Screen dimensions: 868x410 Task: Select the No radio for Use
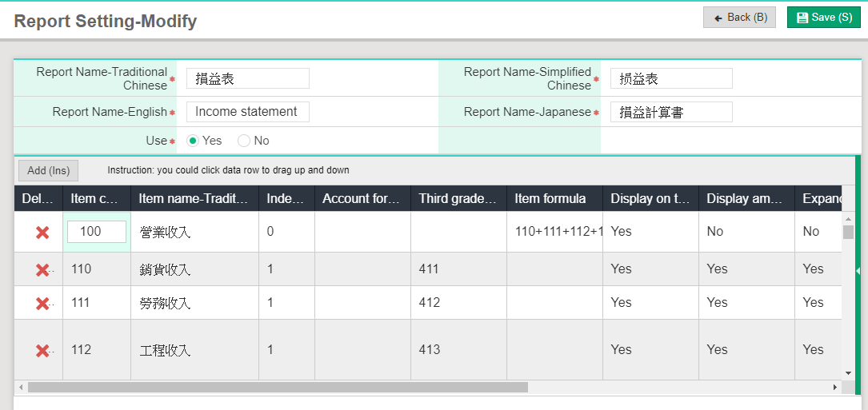pyautogui.click(x=244, y=141)
